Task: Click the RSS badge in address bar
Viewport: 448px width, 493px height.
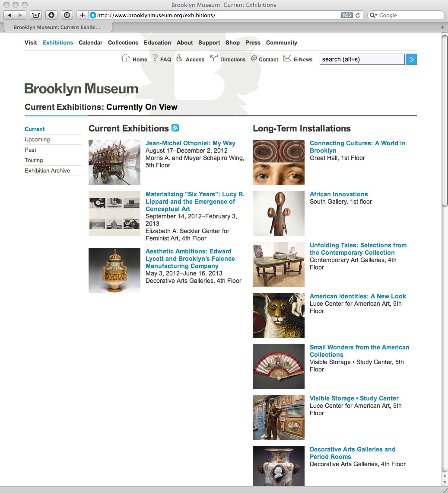Action: coord(347,15)
